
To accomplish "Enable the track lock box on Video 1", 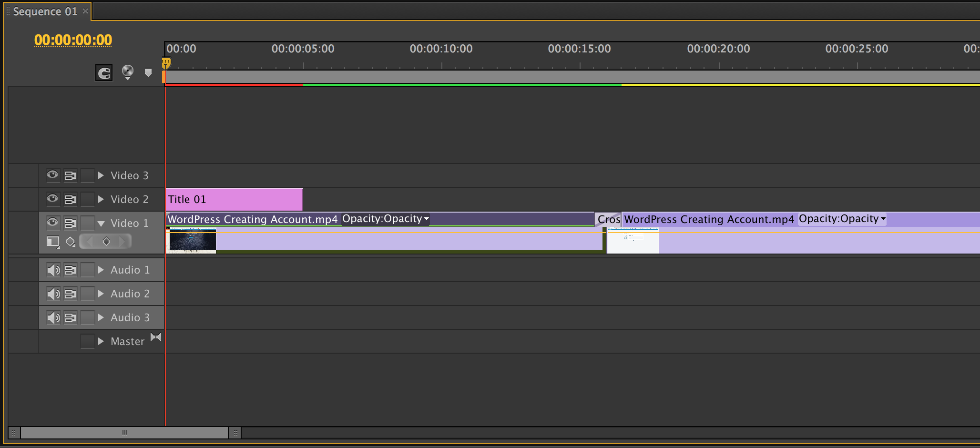I will 88,223.
